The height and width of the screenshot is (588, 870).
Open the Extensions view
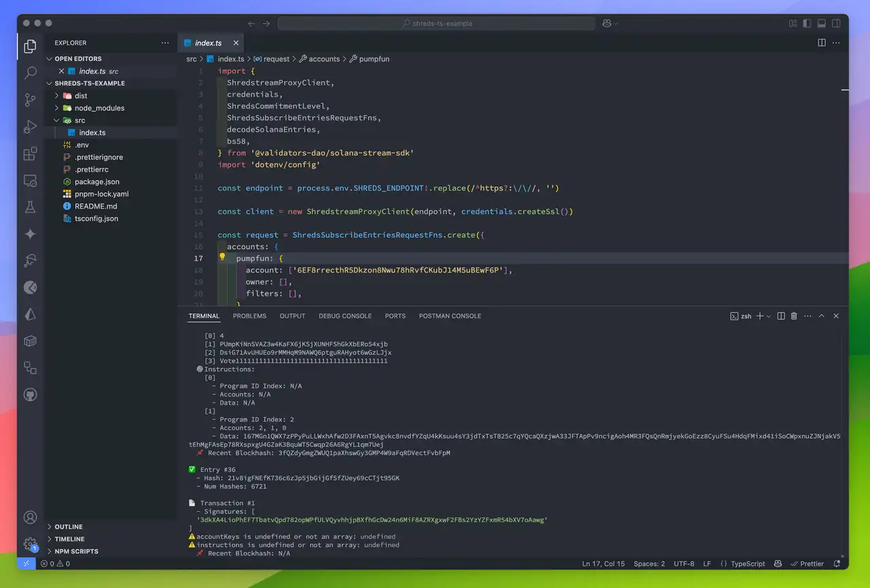[30, 154]
